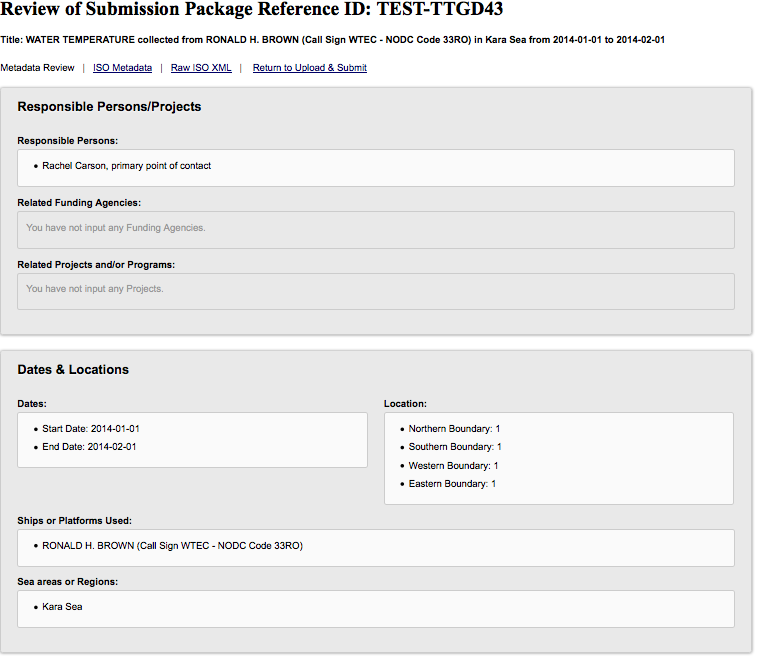This screenshot has height=661, width=759.
Task: Click the Kara Sea region entry
Action: tap(62, 607)
